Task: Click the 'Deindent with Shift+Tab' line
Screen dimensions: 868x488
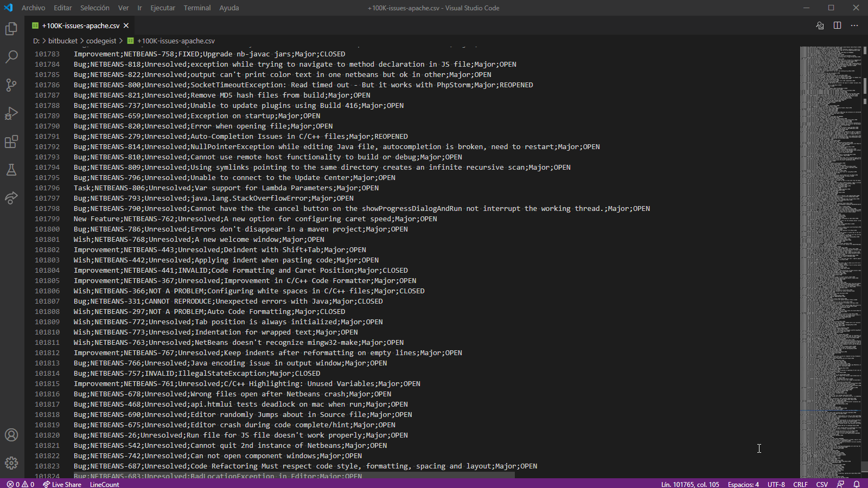Action: point(220,250)
